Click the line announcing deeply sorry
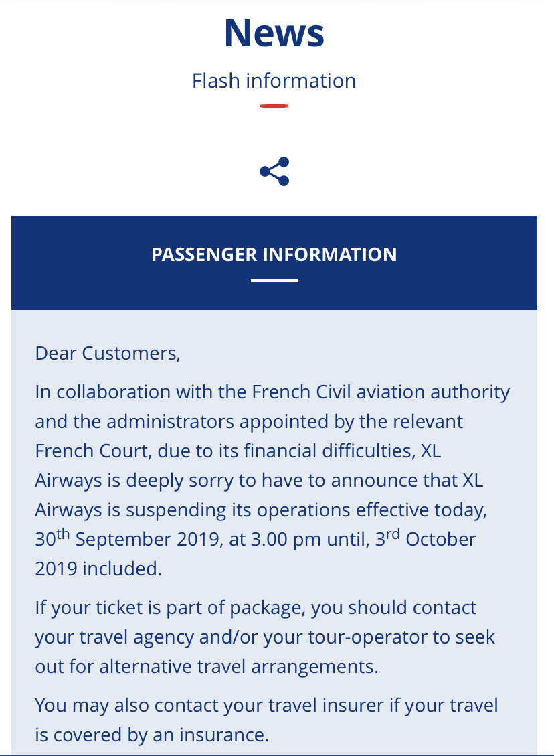Screen dimensions: 554x756 point(258,481)
